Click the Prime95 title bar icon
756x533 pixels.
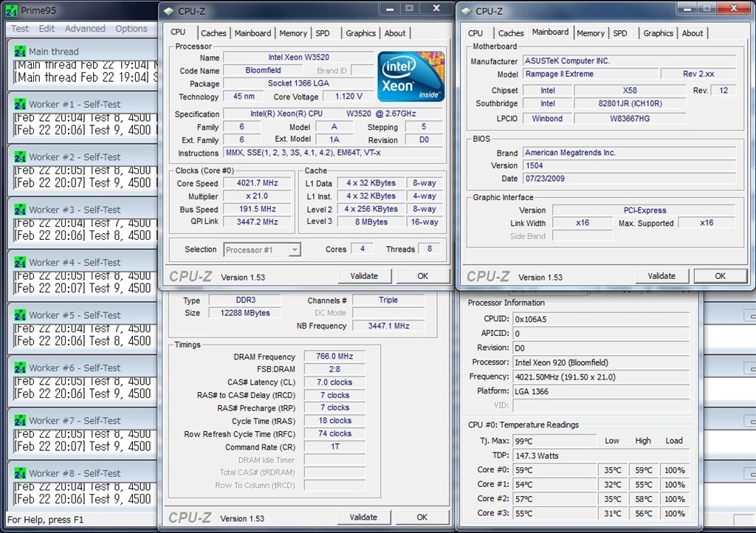[x=12, y=10]
